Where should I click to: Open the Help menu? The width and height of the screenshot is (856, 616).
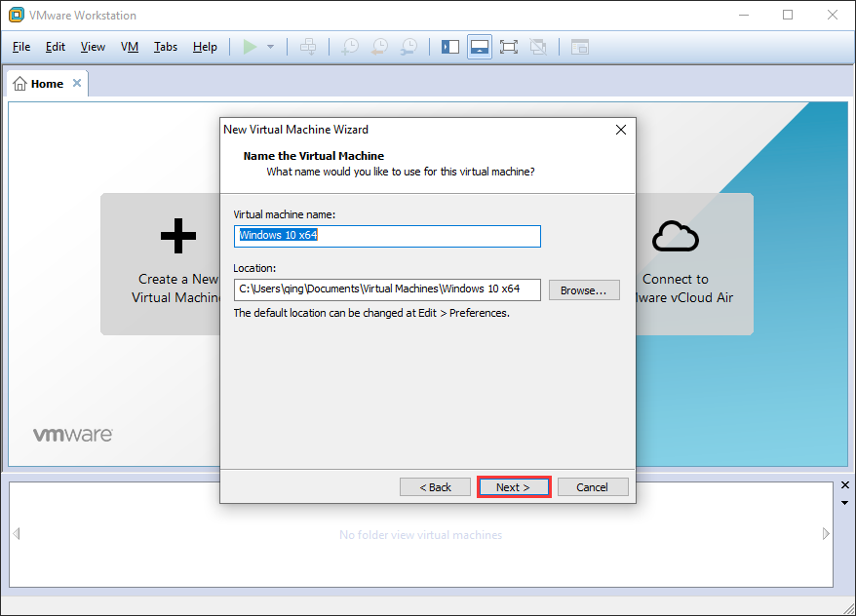click(205, 47)
